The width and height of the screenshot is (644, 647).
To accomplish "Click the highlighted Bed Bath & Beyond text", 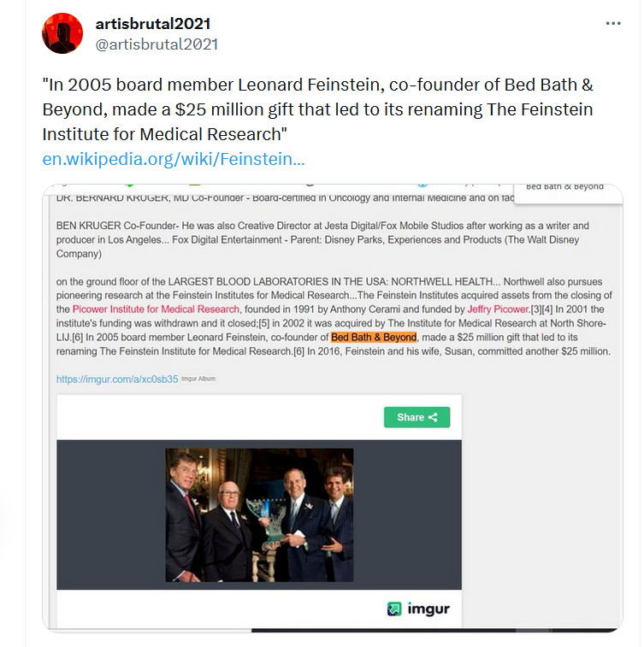I will 374,337.
